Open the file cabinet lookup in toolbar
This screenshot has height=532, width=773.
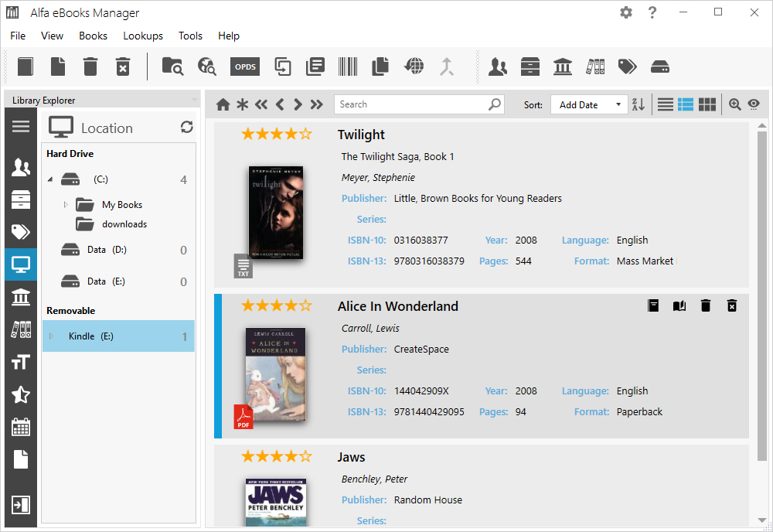530,66
